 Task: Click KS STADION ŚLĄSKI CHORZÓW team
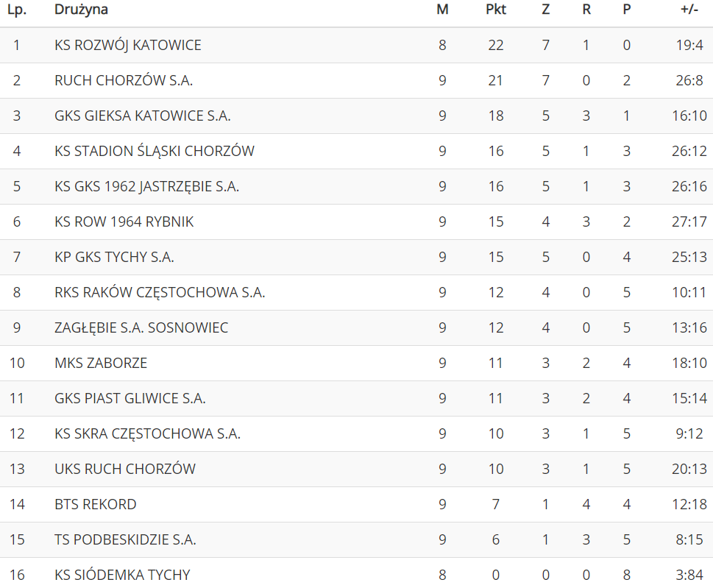155,151
